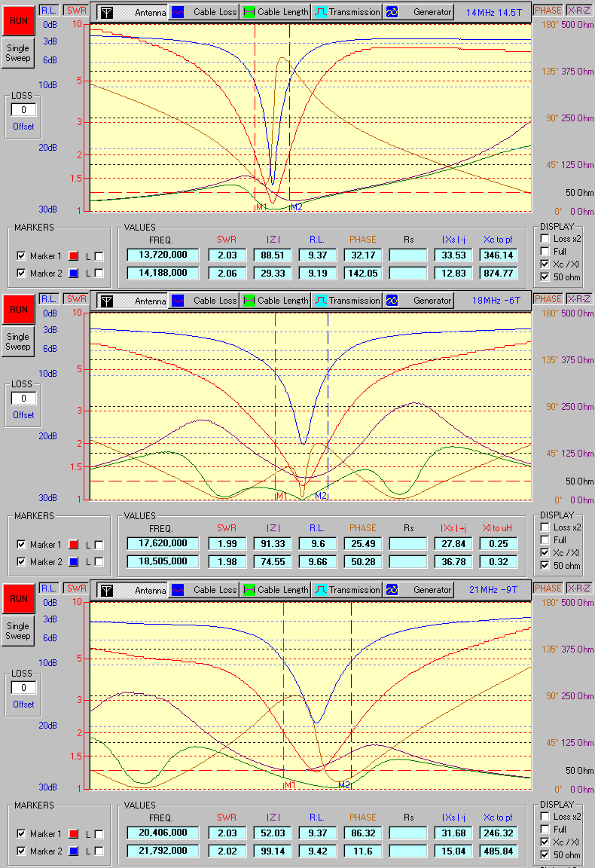Click the blue Marker 2 color swatch, 21MHz panel
Viewport: 595px width, 868px height.
point(74,851)
